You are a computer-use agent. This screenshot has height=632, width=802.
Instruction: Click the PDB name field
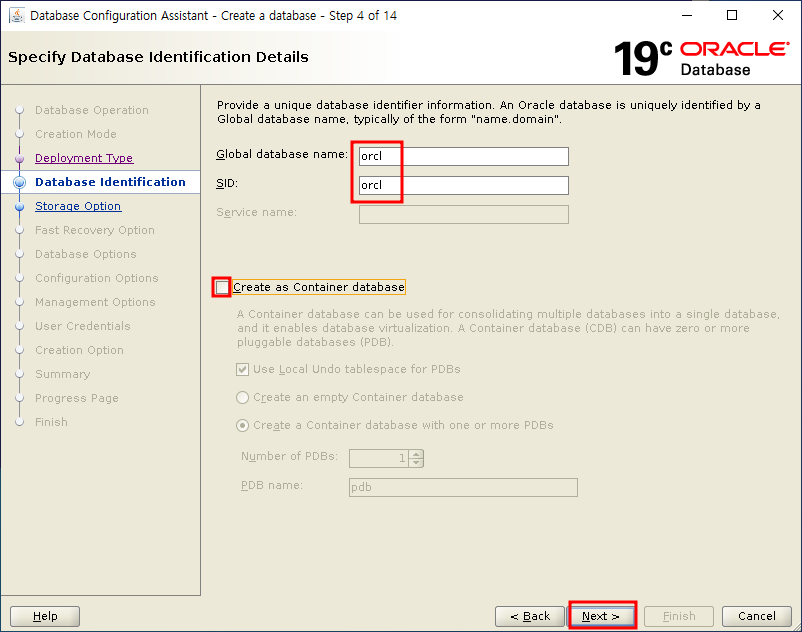pos(463,487)
